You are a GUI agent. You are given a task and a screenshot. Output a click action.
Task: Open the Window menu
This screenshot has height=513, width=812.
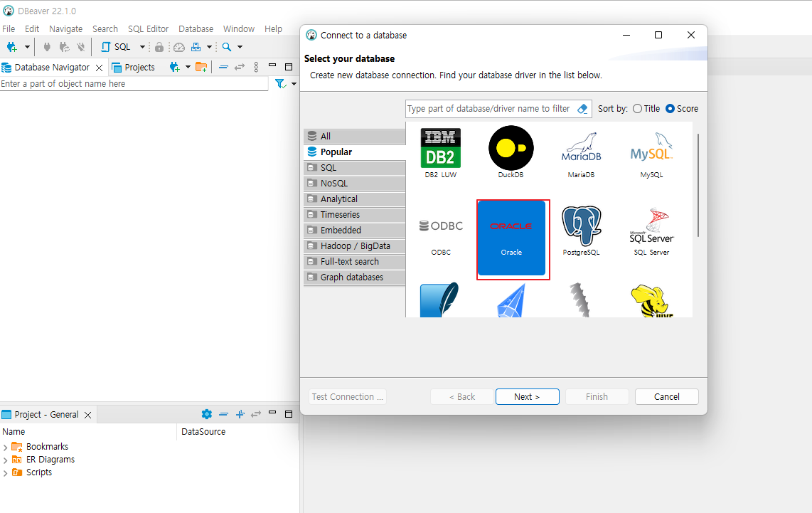click(x=239, y=29)
